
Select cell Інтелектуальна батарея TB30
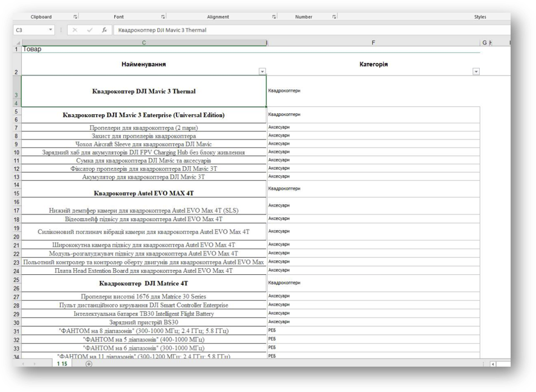tap(144, 313)
